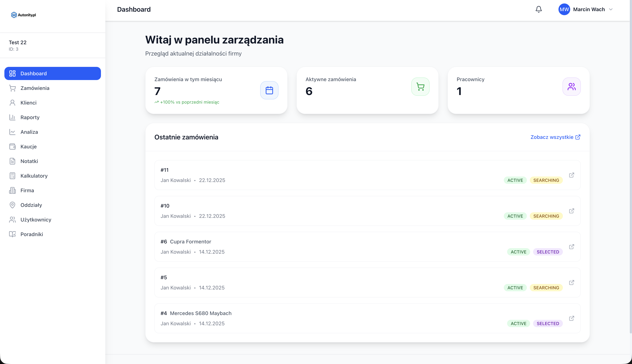Open the Raporty section

(30, 117)
